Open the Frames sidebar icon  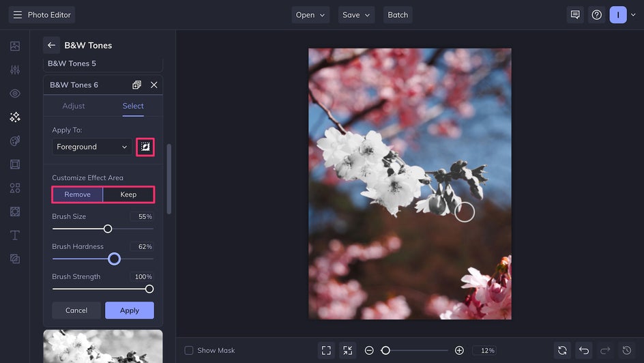pos(15,164)
